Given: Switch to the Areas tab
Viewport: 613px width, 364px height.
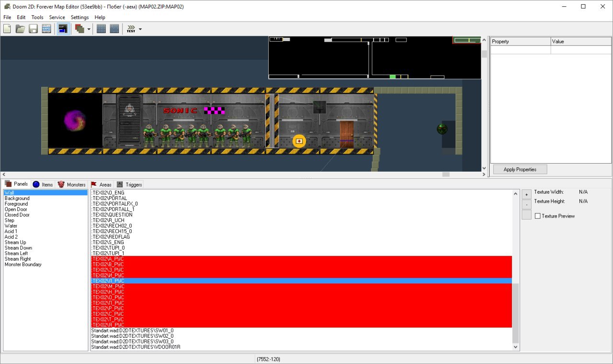Looking at the screenshot, I should point(101,185).
